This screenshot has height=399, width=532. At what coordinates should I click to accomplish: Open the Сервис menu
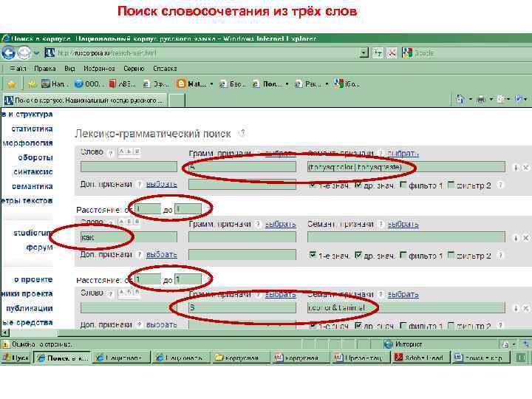point(134,69)
